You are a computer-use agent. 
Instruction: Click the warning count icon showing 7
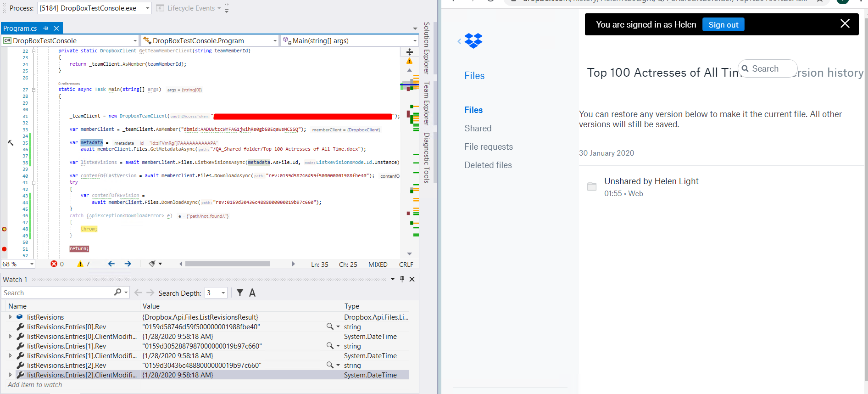click(80, 264)
